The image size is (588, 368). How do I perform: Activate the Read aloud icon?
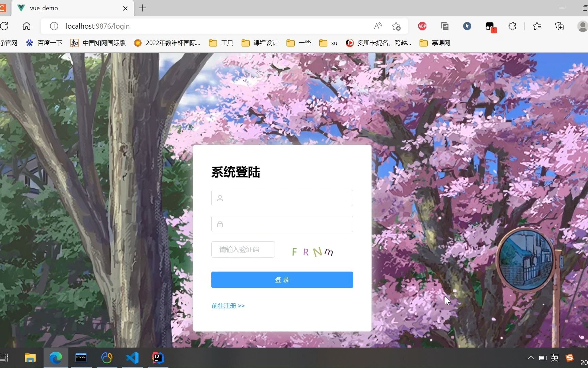tap(378, 26)
